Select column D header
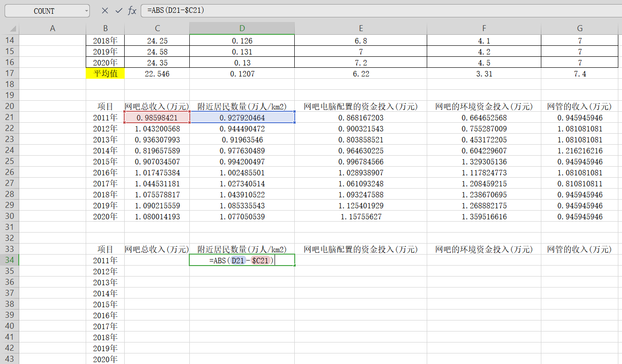Screen dimensions: 622x364 242,28
